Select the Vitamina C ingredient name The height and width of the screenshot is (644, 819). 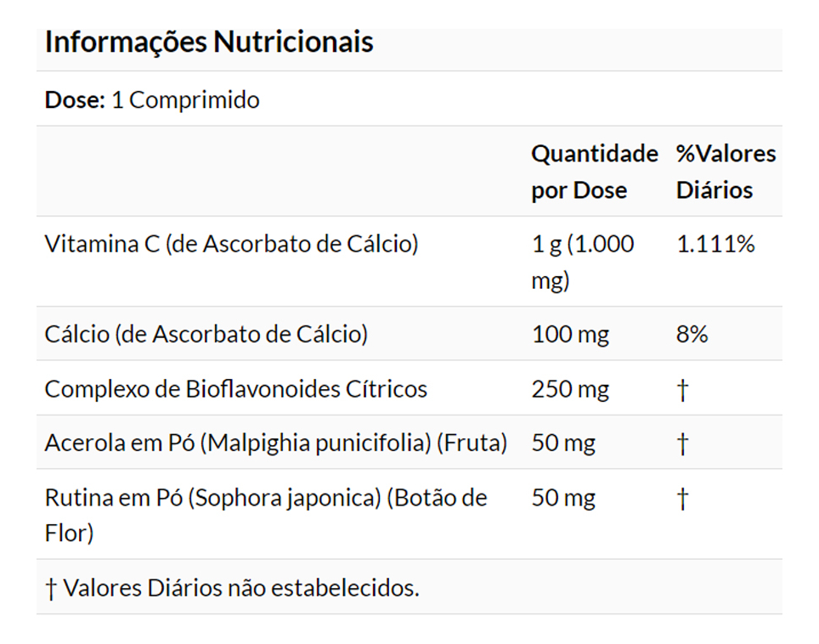coord(231,245)
